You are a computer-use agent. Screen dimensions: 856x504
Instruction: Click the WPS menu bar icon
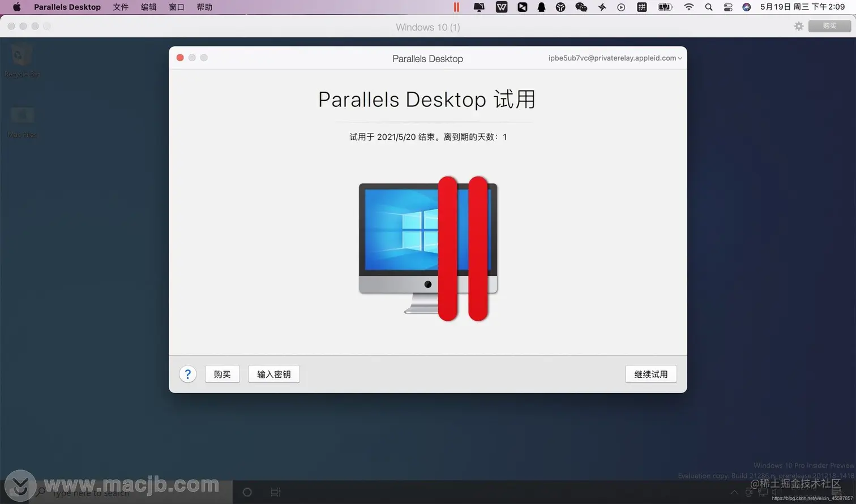tap(502, 7)
